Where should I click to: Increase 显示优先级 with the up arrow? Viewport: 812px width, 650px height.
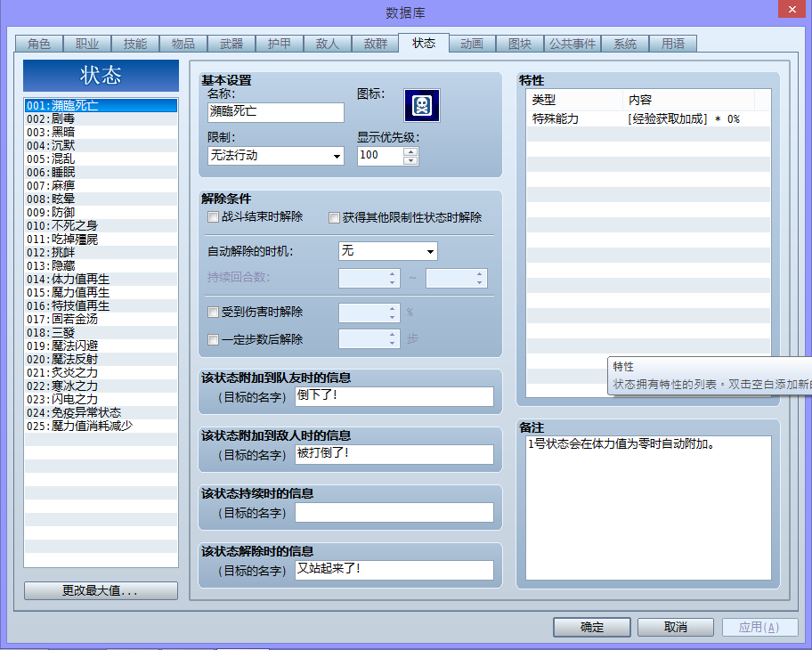pyautogui.click(x=410, y=151)
